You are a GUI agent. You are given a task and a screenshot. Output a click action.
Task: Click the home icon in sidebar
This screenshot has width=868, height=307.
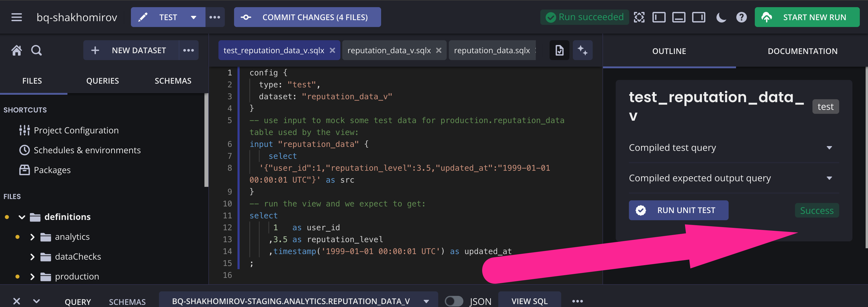coord(16,51)
